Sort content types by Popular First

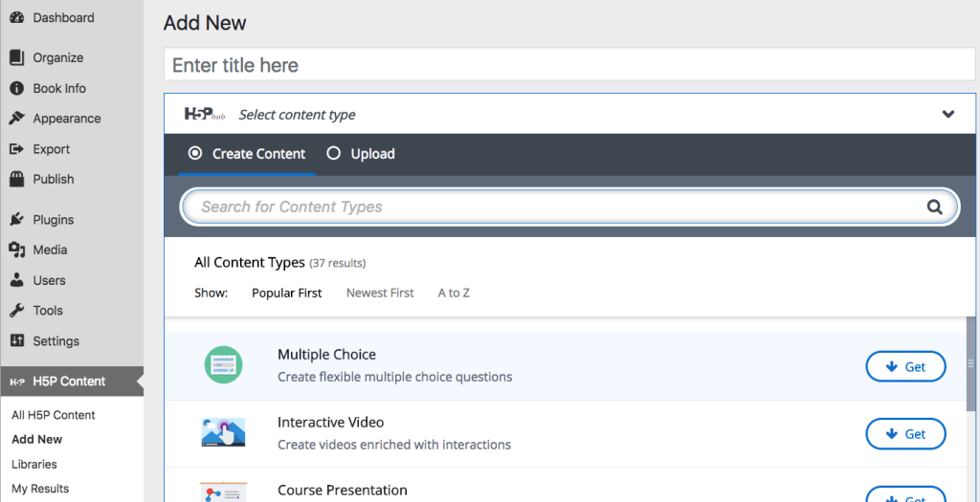[x=287, y=293]
